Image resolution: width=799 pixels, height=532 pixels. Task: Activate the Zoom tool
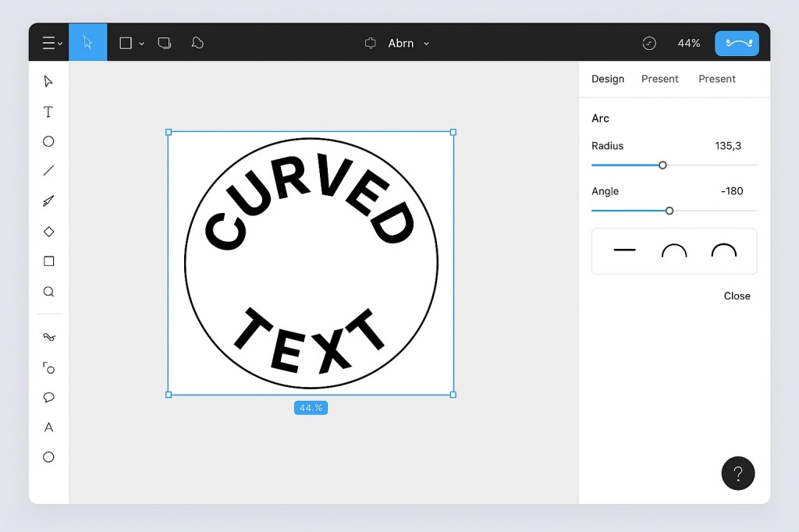(48, 291)
